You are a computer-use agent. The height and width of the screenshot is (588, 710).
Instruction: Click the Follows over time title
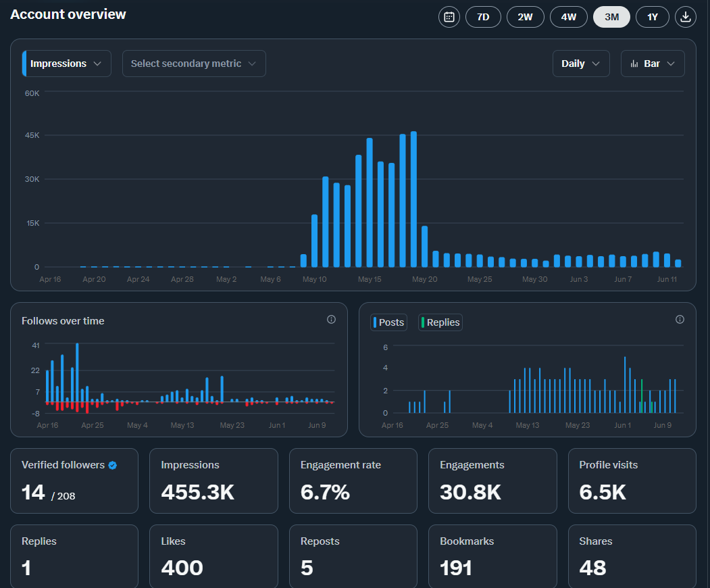(x=63, y=321)
